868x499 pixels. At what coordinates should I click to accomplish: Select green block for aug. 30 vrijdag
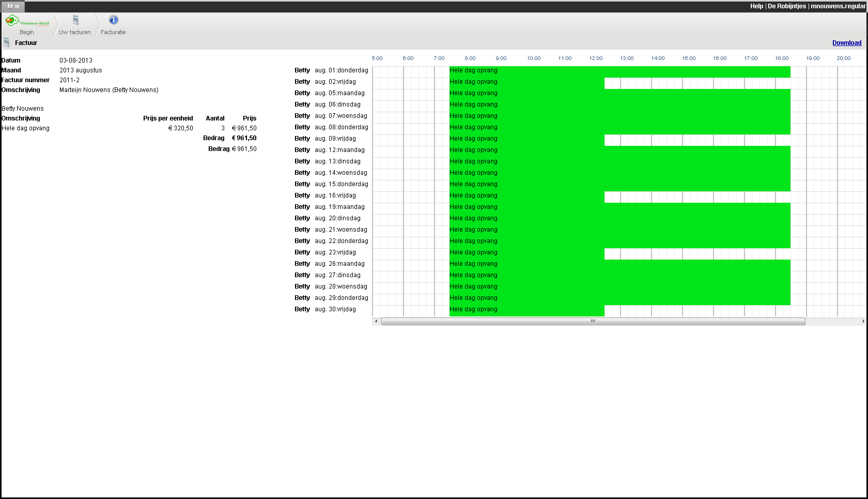pyautogui.click(x=526, y=310)
